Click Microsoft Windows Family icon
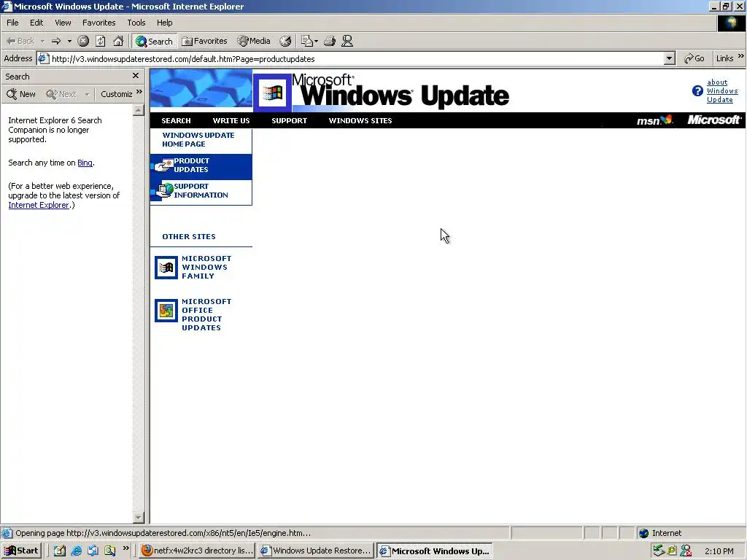Viewport: 747px width, 560px height. 166,268
